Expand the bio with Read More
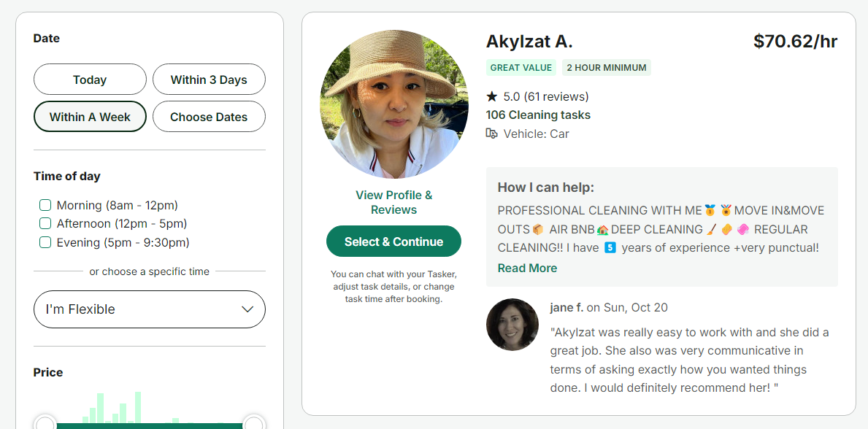 pos(527,268)
